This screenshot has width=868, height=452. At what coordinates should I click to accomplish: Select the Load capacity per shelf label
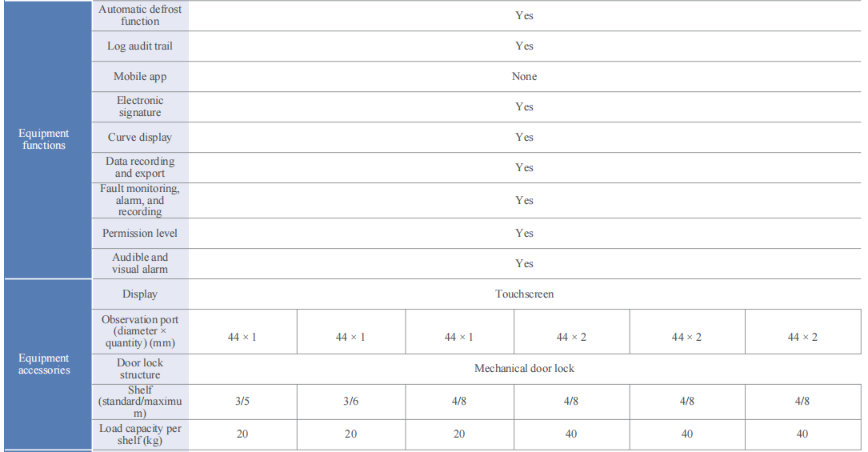(x=140, y=434)
